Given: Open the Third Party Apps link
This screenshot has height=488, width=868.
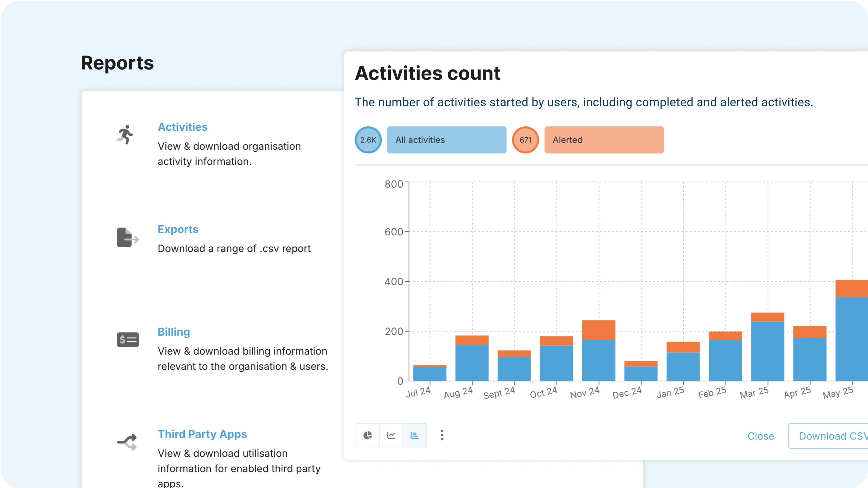Looking at the screenshot, I should tap(202, 434).
